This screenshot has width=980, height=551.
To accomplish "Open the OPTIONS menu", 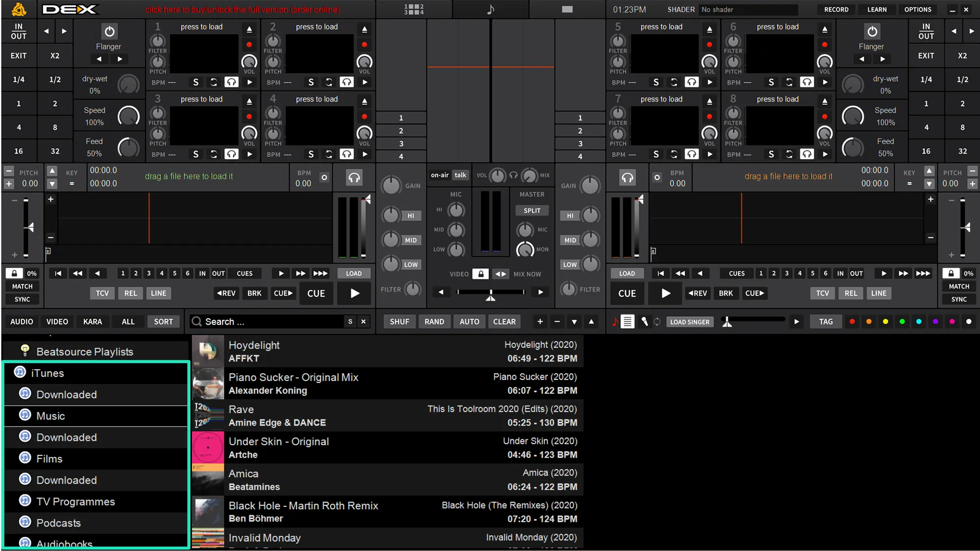I will tap(917, 9).
